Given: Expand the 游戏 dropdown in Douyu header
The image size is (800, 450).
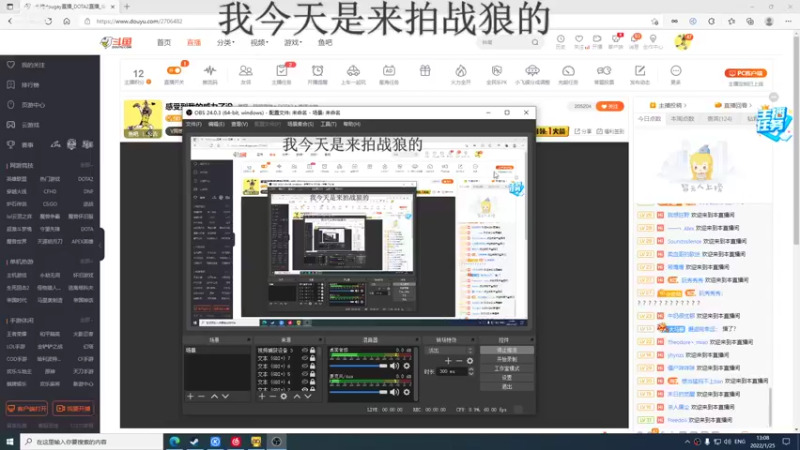Looking at the screenshot, I should pyautogui.click(x=293, y=42).
